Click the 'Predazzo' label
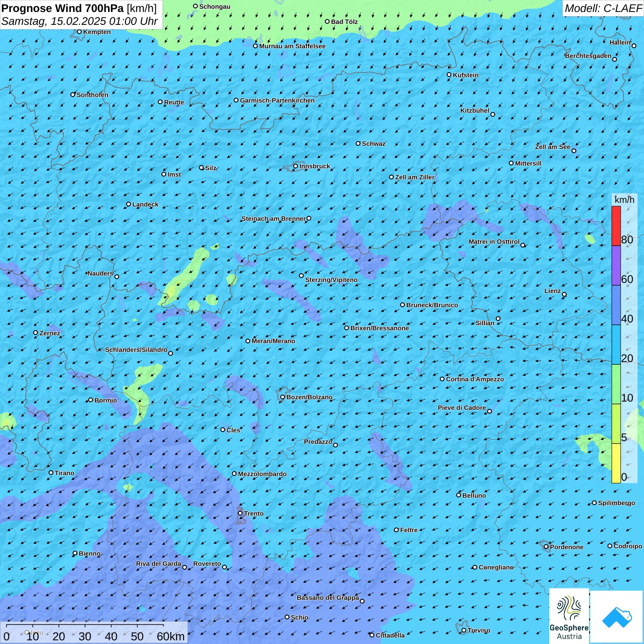 click(x=318, y=442)
